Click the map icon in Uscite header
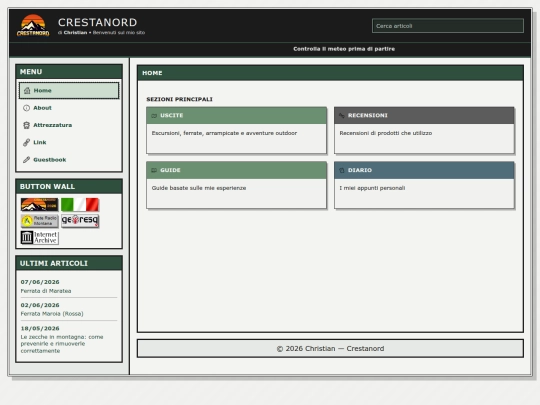The height and width of the screenshot is (405, 540). [154, 116]
